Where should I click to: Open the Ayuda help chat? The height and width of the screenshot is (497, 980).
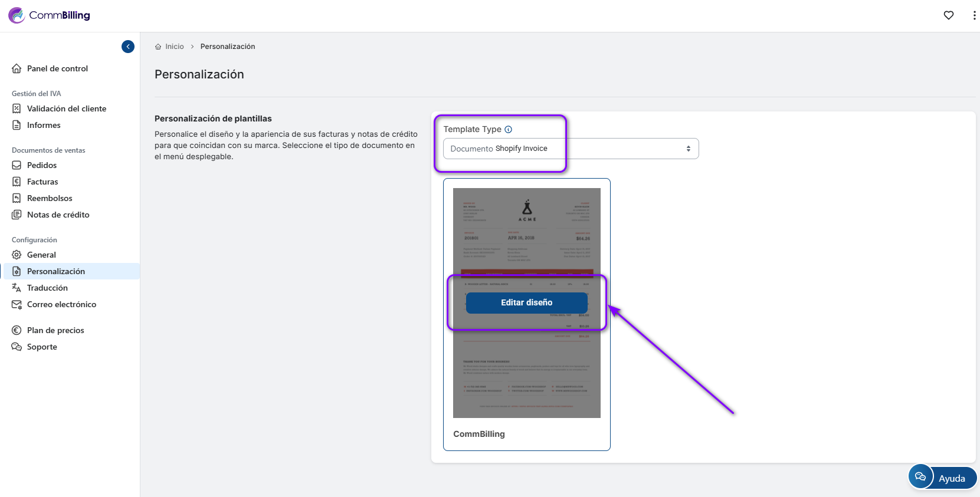coord(942,478)
